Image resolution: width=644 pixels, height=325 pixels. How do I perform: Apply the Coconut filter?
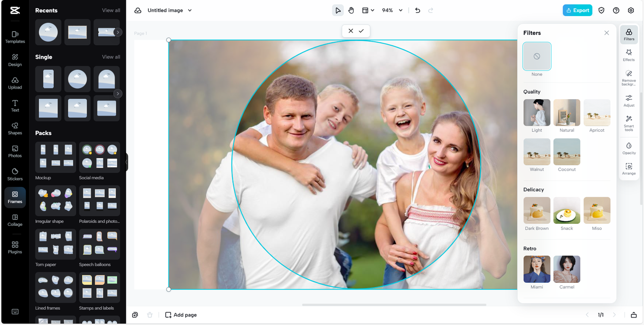point(567,151)
